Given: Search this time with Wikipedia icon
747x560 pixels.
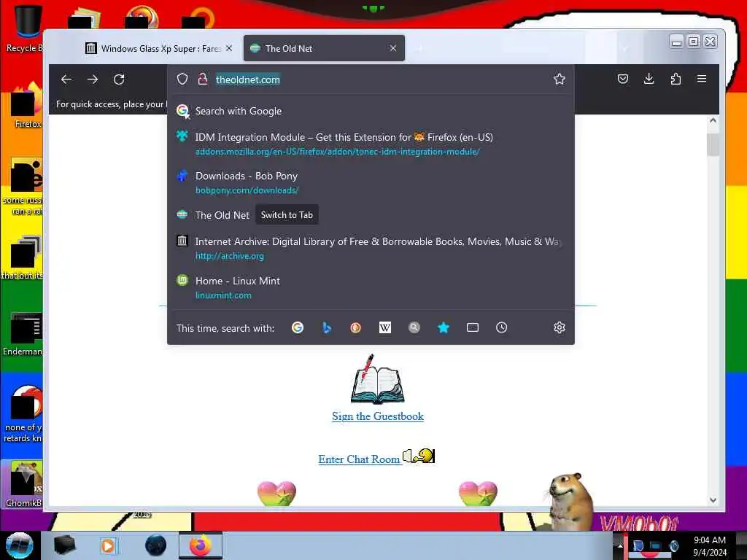Looking at the screenshot, I should tap(385, 327).
